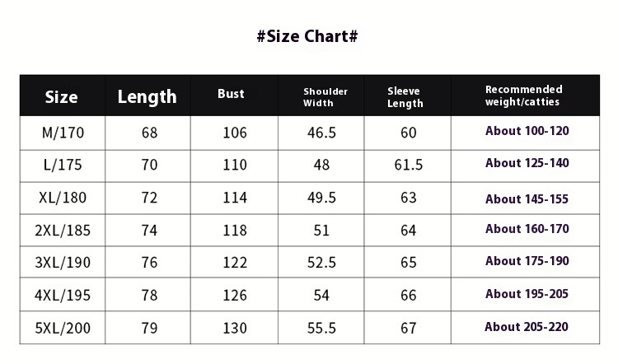Click the L/175 size cell
The height and width of the screenshot is (364, 618).
click(x=63, y=165)
